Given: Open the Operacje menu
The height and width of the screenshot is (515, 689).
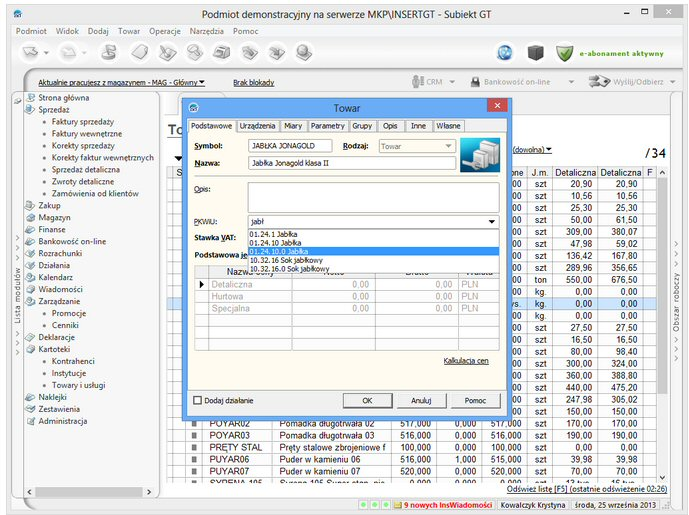Looking at the screenshot, I should pos(164,31).
